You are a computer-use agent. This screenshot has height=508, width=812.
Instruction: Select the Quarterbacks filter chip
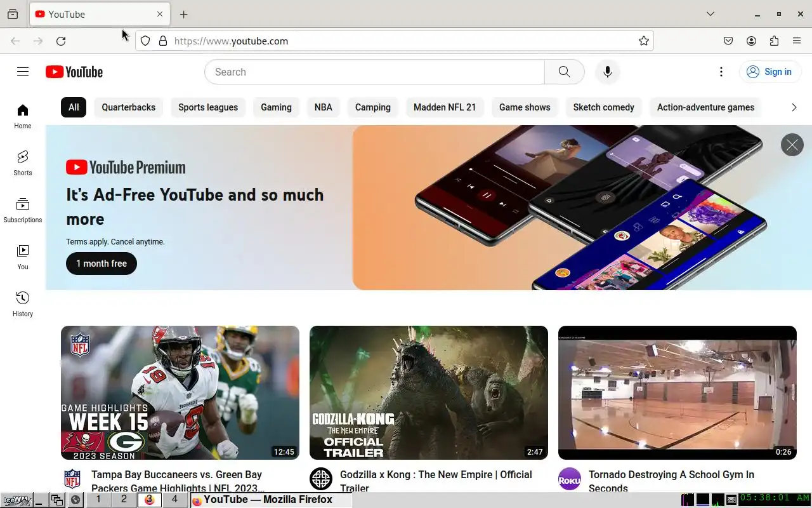click(x=128, y=107)
